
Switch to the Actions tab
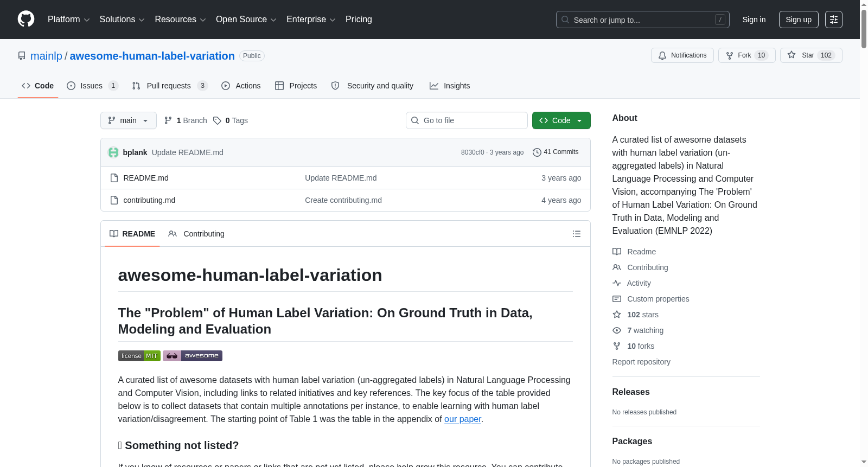point(241,86)
